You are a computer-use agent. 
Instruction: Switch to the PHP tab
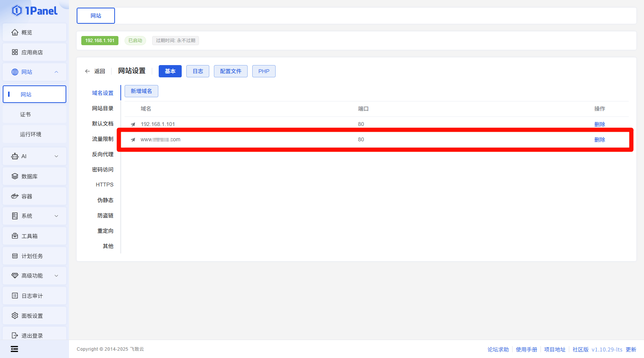click(264, 71)
